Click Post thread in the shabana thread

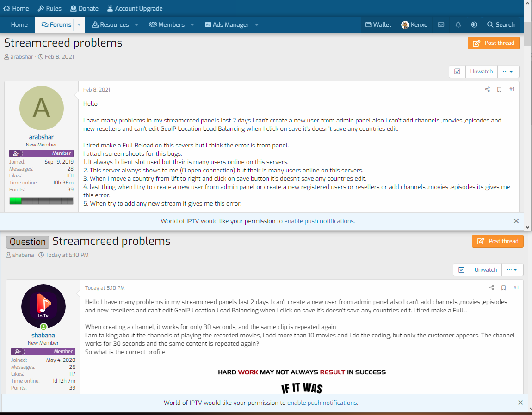[497, 241]
